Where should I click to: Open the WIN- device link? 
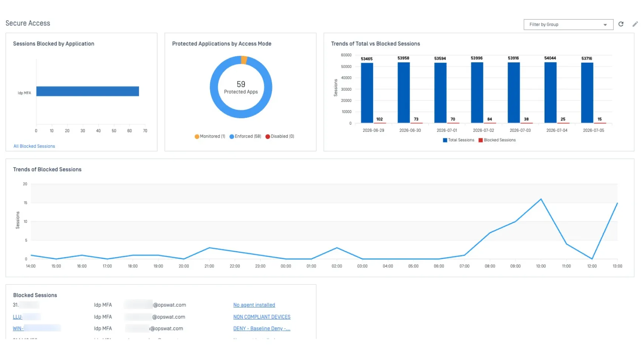coord(18,329)
